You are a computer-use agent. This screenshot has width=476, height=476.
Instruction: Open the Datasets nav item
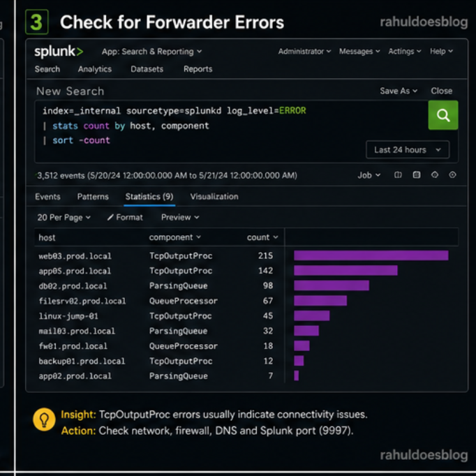pos(147,69)
